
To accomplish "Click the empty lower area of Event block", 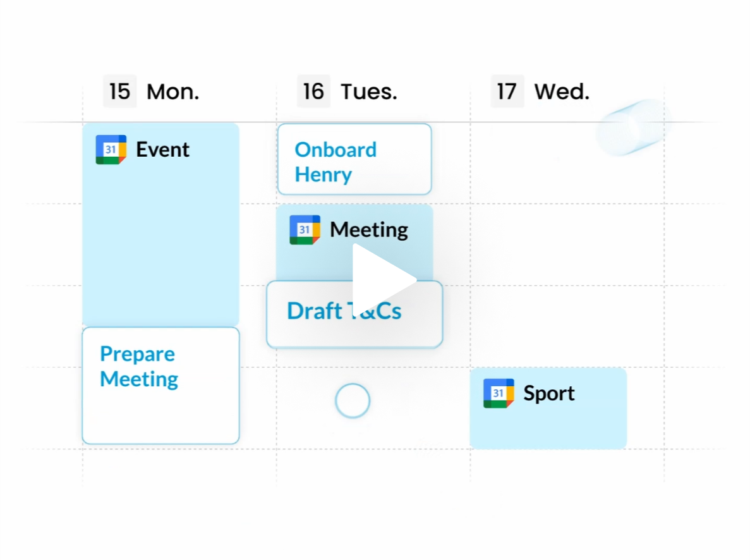I will (160, 265).
